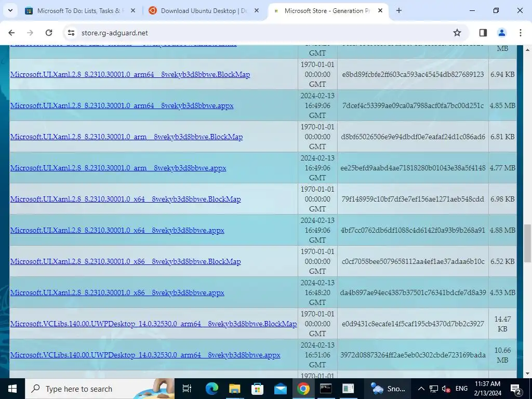This screenshot has height=399, width=532.
Task: Open Microsoft.UI.Xaml.2.8 x86 BlockMap link
Action: [x=126, y=262]
